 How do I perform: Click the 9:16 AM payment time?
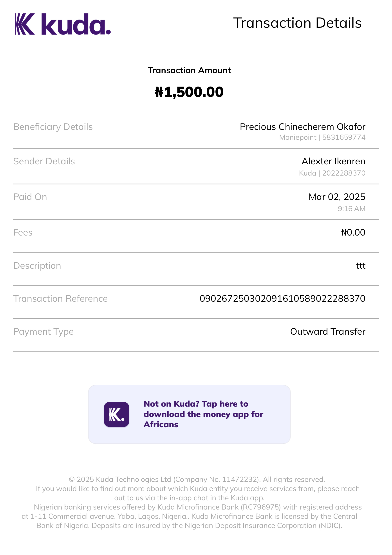pyautogui.click(x=351, y=209)
